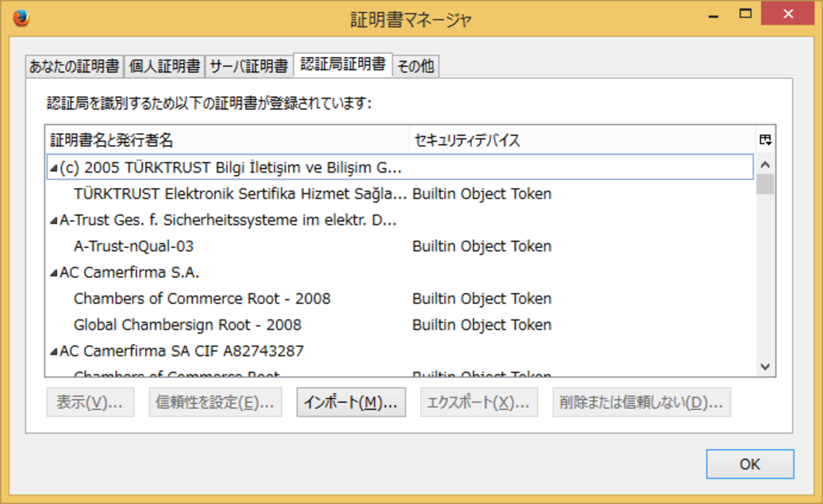Collapse AC Camerfirma SA CIF A82743287 group
Image resolution: width=823 pixels, height=504 pixels.
point(54,351)
